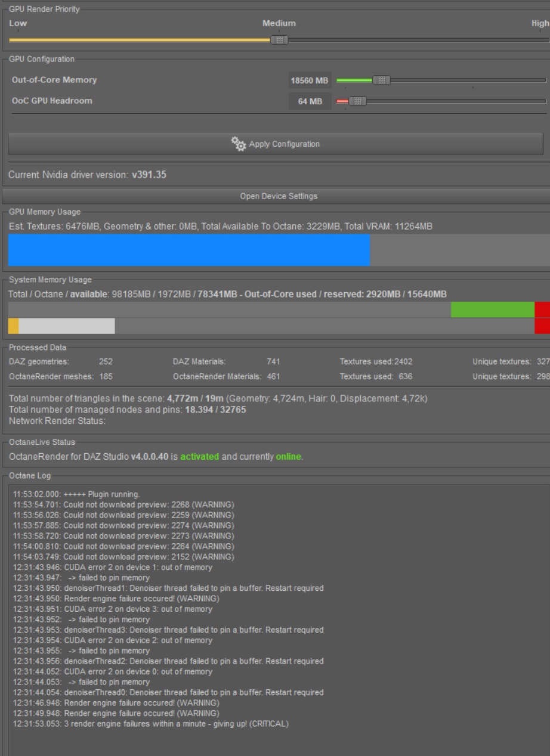Screen dimensions: 550x756
Task: Click the OctaneRender Materials 461 entry
Action: click(227, 376)
